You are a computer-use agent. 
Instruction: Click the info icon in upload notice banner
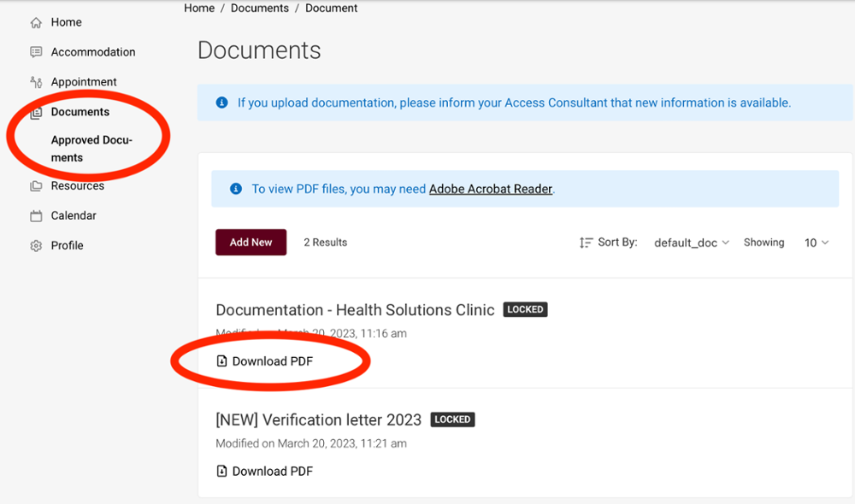221,102
